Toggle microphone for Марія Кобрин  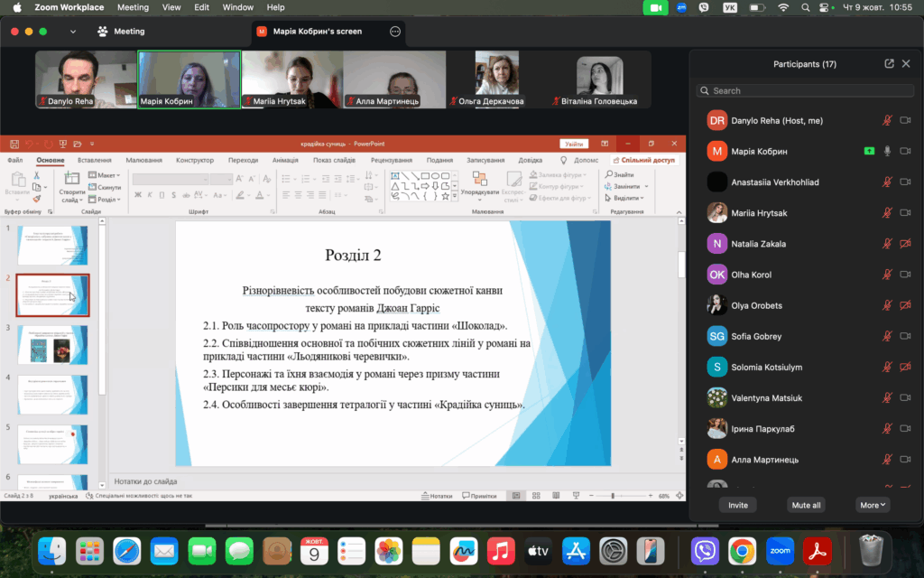click(x=887, y=152)
